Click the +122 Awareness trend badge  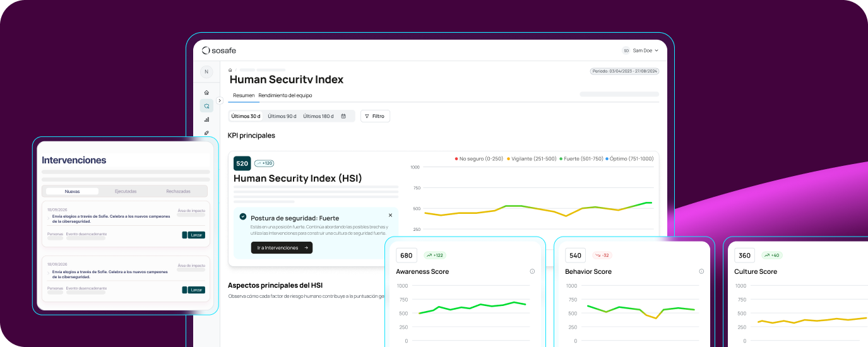[x=435, y=256]
